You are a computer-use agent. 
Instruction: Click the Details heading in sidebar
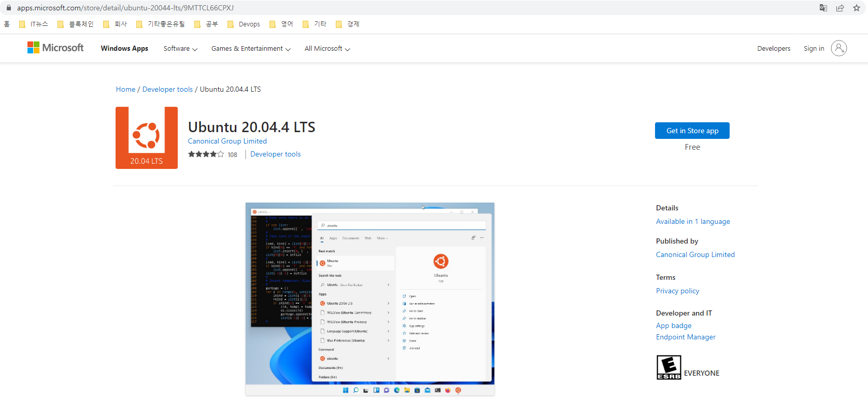coord(667,208)
